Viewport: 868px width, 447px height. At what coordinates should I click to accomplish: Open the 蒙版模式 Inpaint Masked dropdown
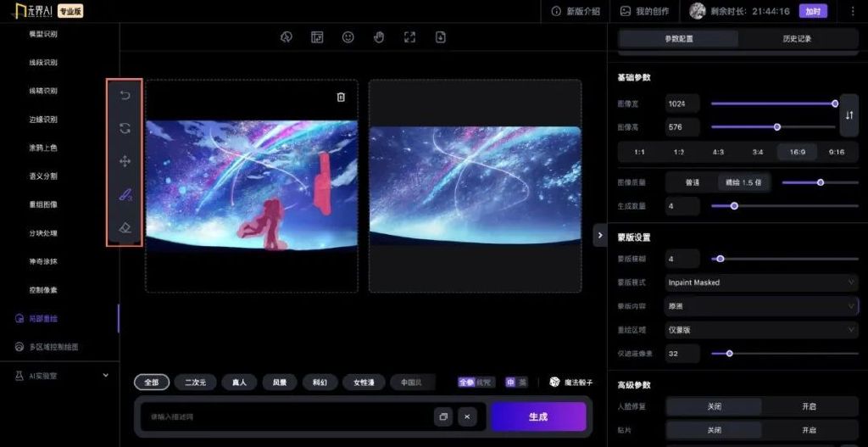point(762,282)
